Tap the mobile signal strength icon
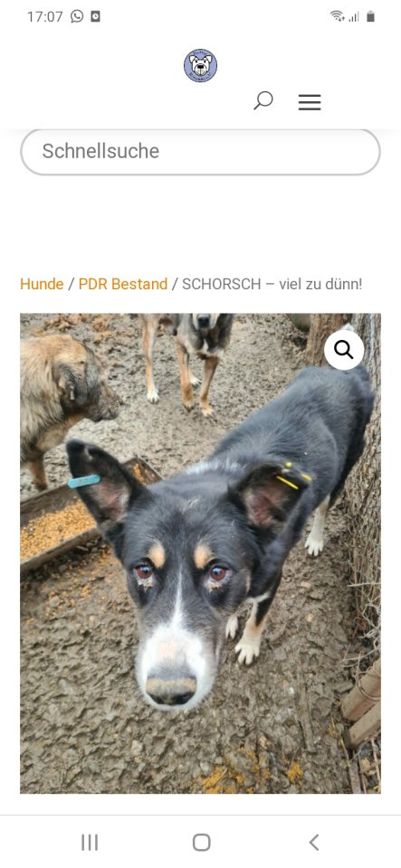401x868 pixels. pos(353,17)
